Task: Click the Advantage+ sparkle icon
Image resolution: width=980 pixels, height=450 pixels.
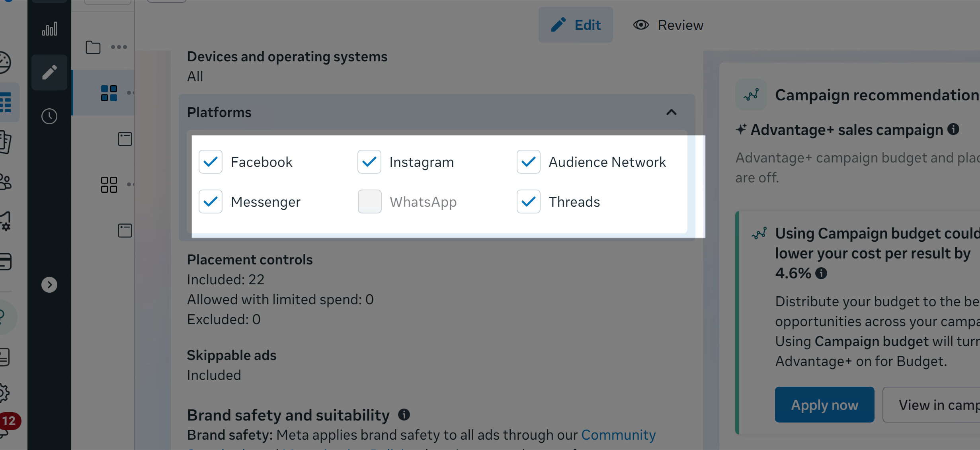Action: [x=741, y=129]
